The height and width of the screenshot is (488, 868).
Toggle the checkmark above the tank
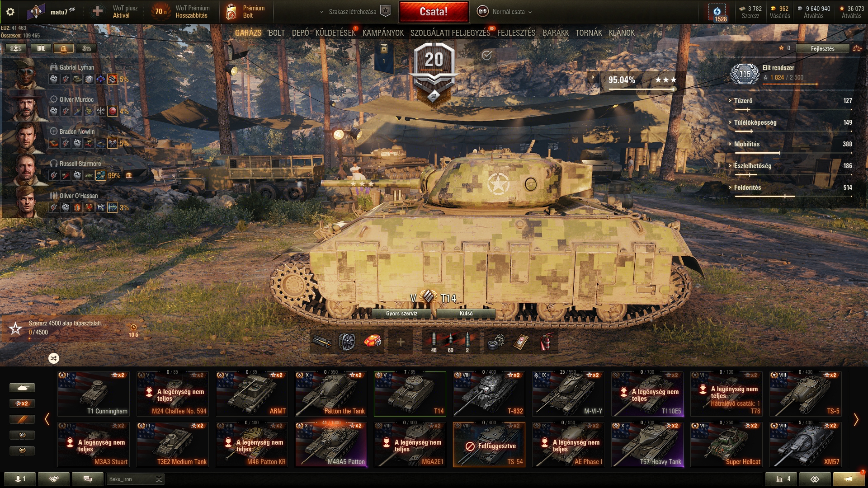pyautogui.click(x=486, y=55)
